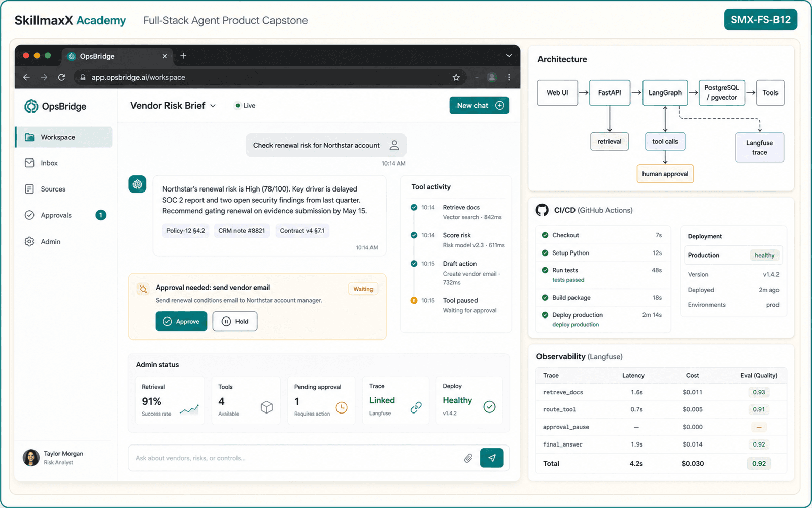Click the Tool paused activity entry

coord(459,305)
